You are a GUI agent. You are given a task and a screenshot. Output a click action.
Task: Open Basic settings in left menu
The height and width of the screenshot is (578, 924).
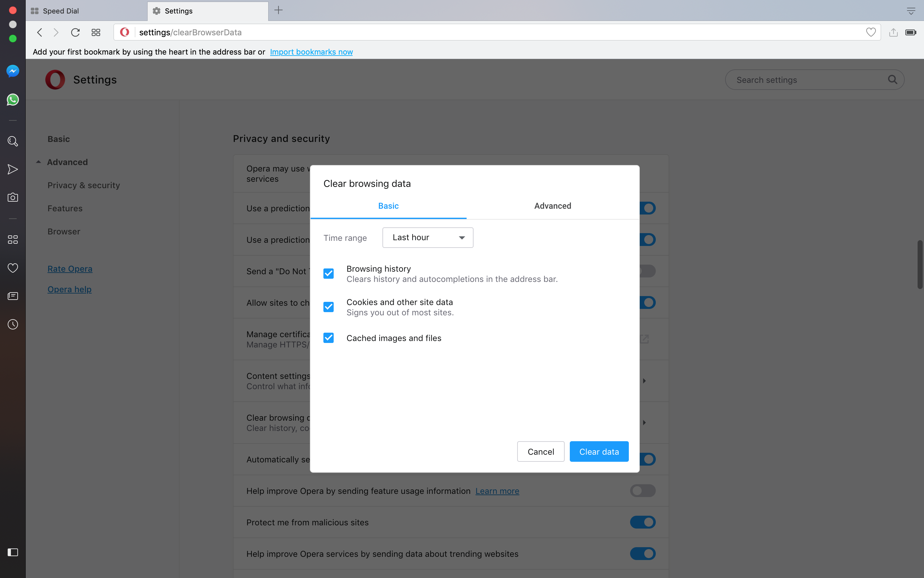coord(59,139)
